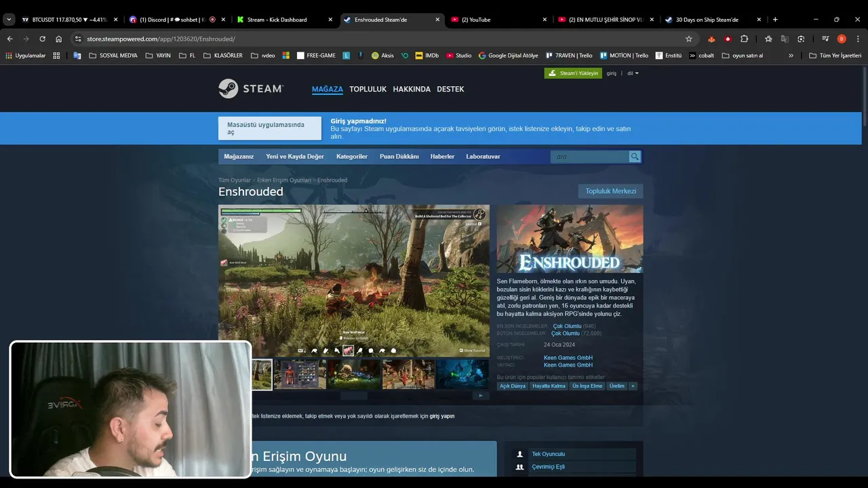Open Tüm Yer İşaretleri folder

tap(835, 56)
